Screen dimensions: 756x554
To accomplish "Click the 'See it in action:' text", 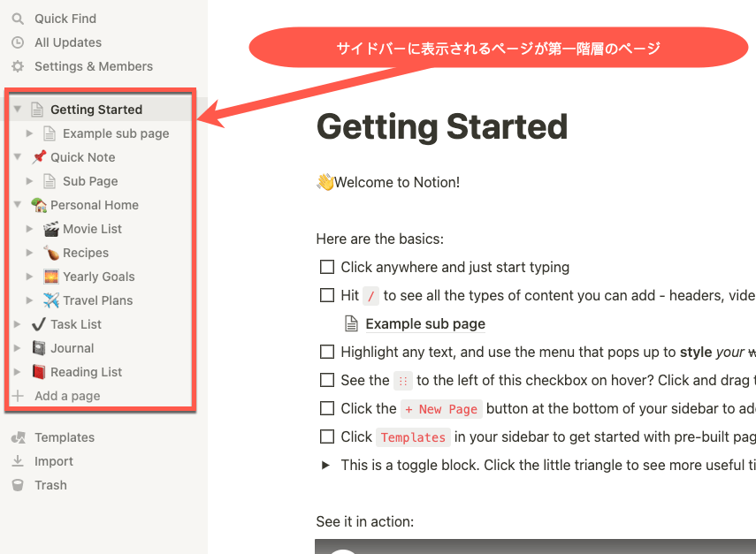I will point(365,521).
